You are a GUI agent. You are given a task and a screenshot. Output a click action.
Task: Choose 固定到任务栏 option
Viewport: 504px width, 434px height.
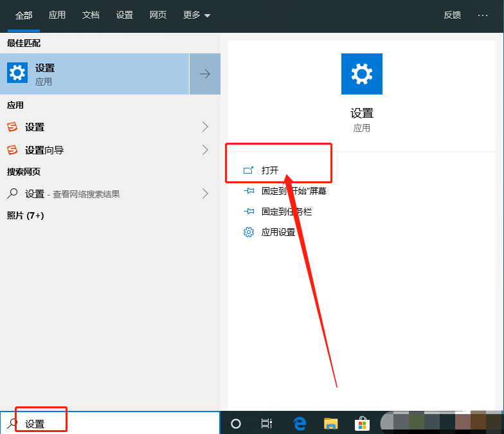(x=286, y=212)
